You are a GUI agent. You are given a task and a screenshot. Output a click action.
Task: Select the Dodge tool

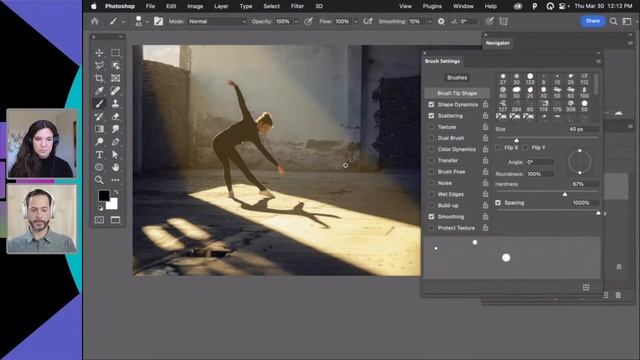[99, 142]
